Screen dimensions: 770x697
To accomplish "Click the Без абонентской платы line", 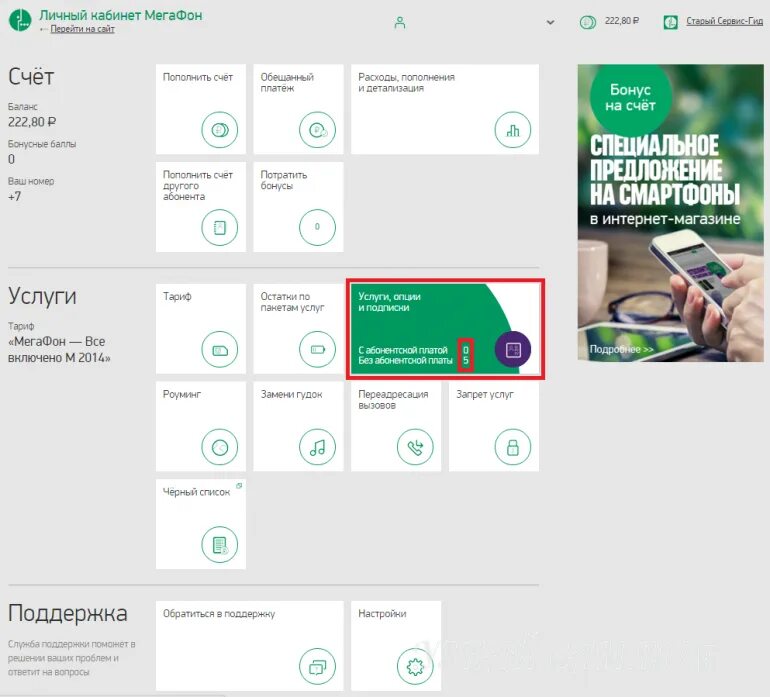I will coord(405,360).
